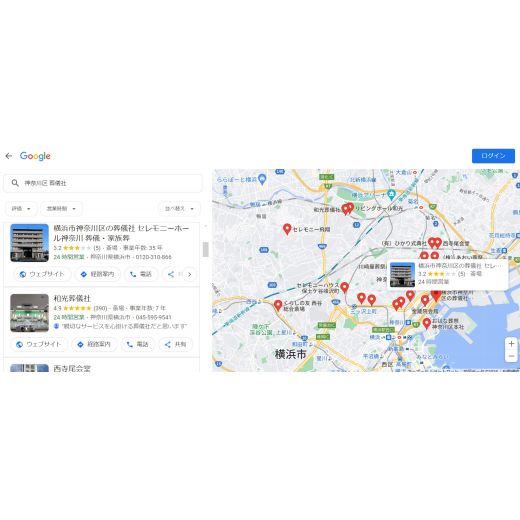
Task: Zoom in on the map
Action: coord(511,343)
